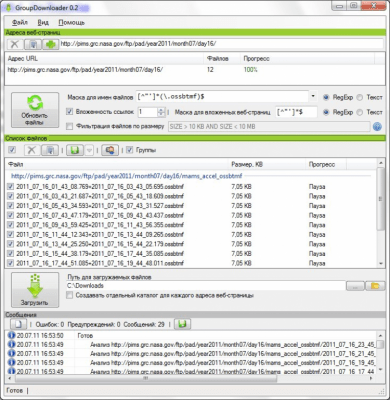Select RegExp radio for nested web page mask
Screen dimensions: 390x400
[326, 112]
